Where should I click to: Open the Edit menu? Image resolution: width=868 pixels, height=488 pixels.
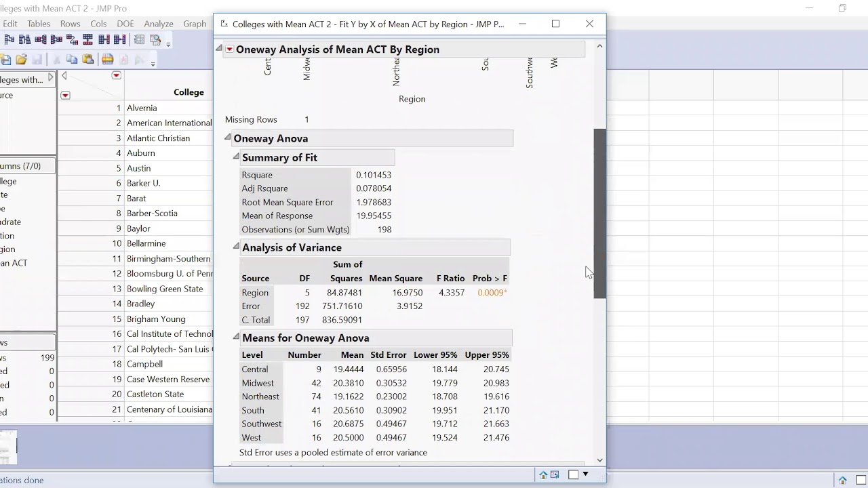[x=9, y=24]
